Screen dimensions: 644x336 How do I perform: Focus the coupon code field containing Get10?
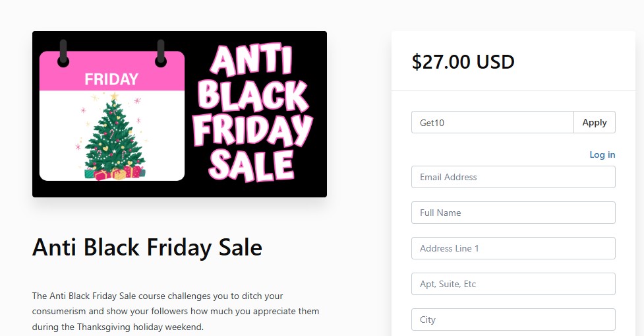coord(492,122)
